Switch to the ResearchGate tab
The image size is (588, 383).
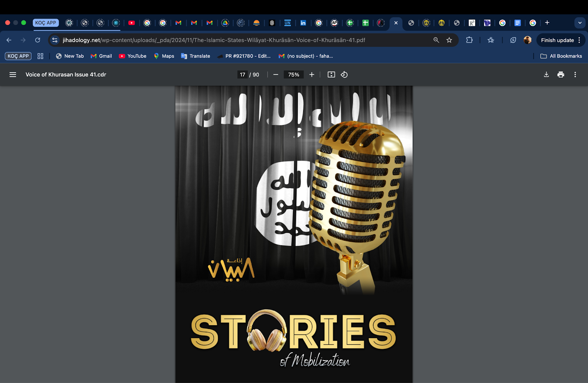(472, 23)
